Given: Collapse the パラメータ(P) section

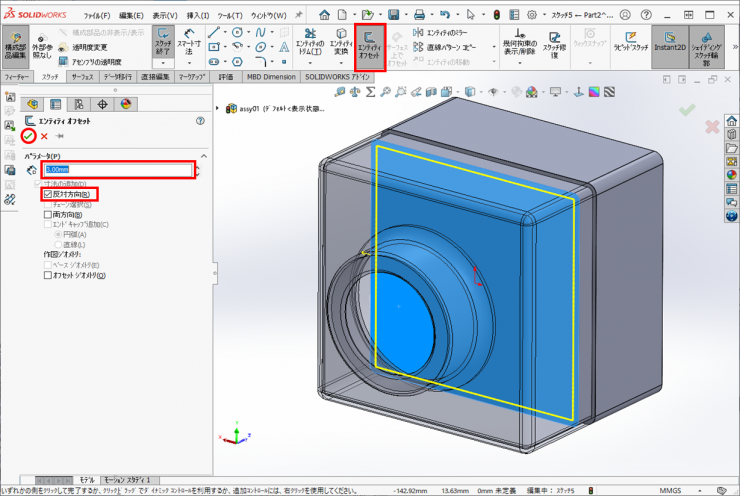Looking at the screenshot, I should (204, 156).
